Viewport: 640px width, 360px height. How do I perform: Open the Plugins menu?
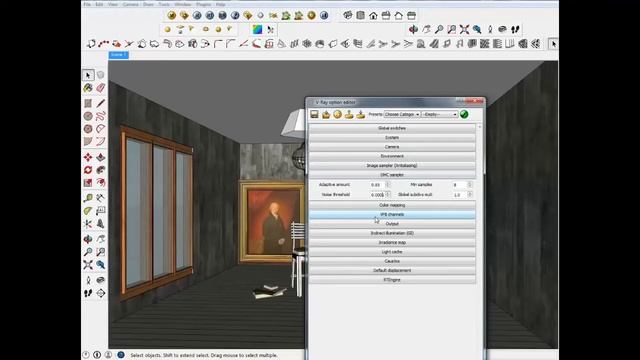pyautogui.click(x=204, y=4)
